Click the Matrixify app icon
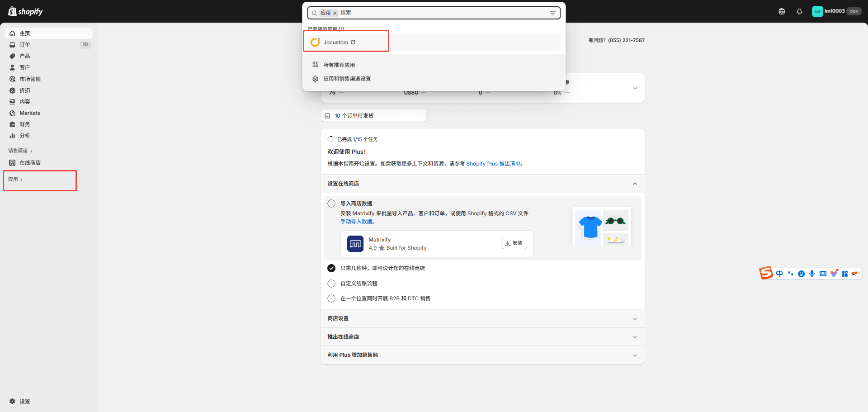The image size is (868, 412). tap(355, 244)
